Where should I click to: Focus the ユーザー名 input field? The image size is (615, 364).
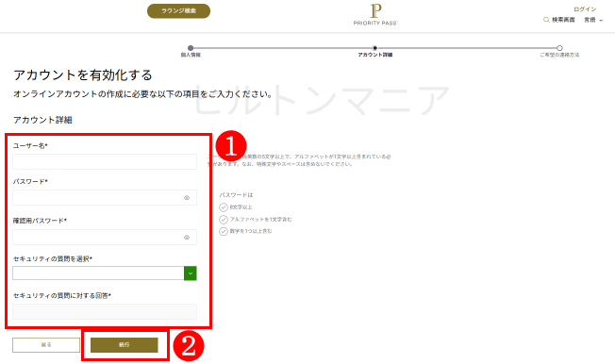click(105, 162)
